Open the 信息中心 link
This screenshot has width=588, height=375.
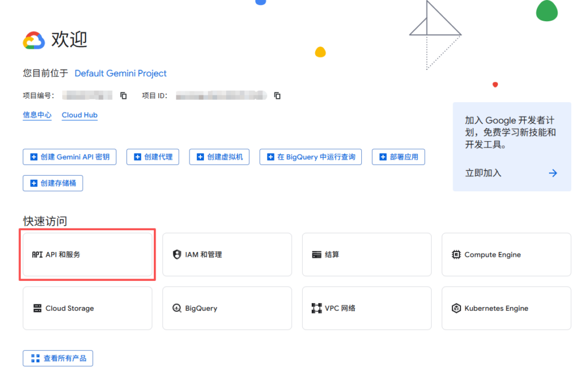(x=37, y=115)
